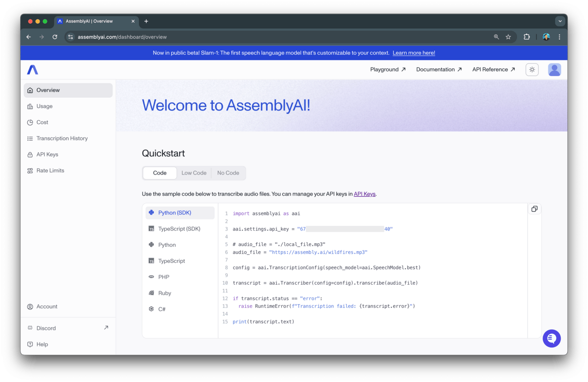Open the Usage page from sidebar
This screenshot has height=382, width=588.
pos(68,106)
